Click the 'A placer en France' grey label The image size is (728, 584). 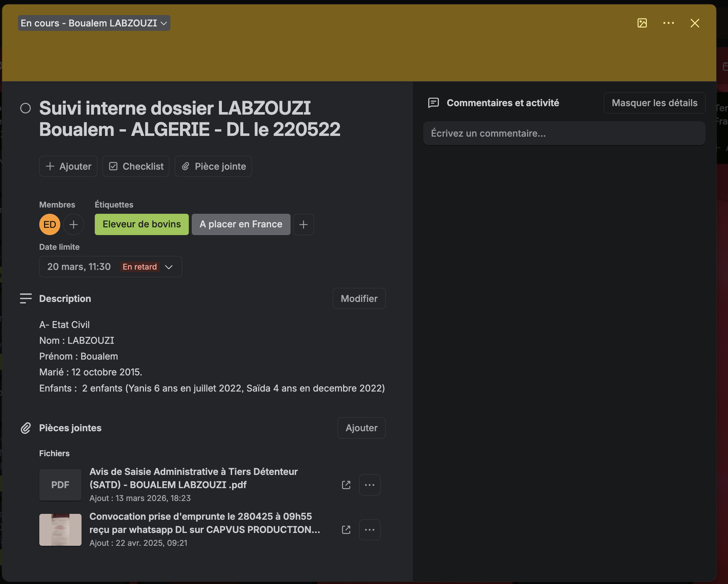[241, 224]
